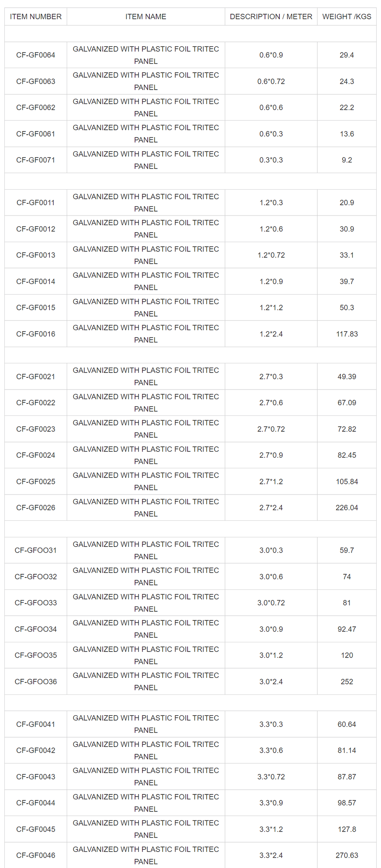The image size is (381, 868).
Task: Click item number CF-GF0021
Action: click(36, 376)
